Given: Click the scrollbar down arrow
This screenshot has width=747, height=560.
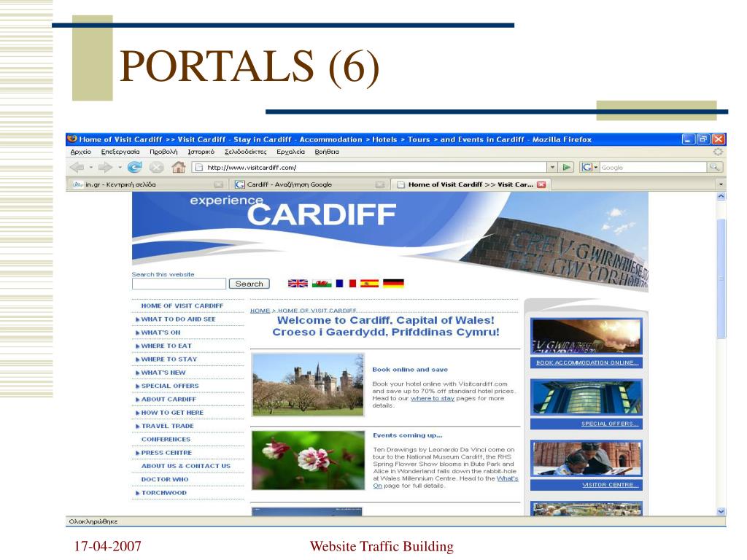Looking at the screenshot, I should (x=721, y=511).
